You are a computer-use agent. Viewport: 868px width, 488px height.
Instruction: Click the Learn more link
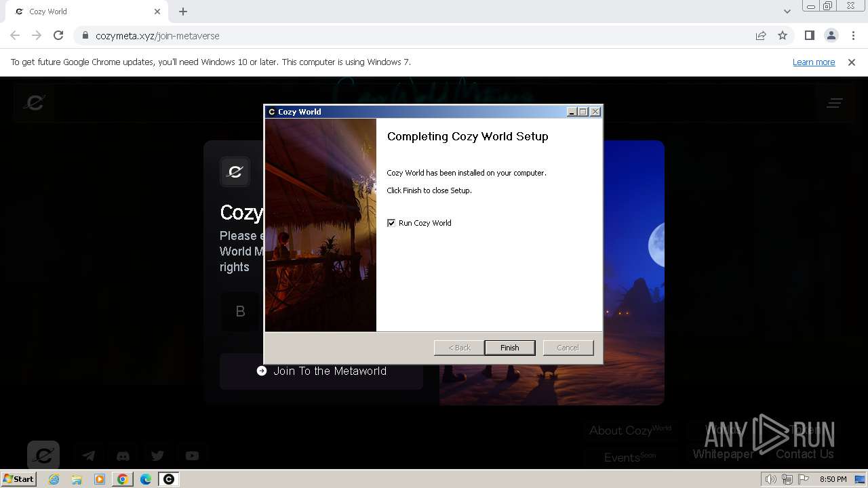click(x=814, y=62)
